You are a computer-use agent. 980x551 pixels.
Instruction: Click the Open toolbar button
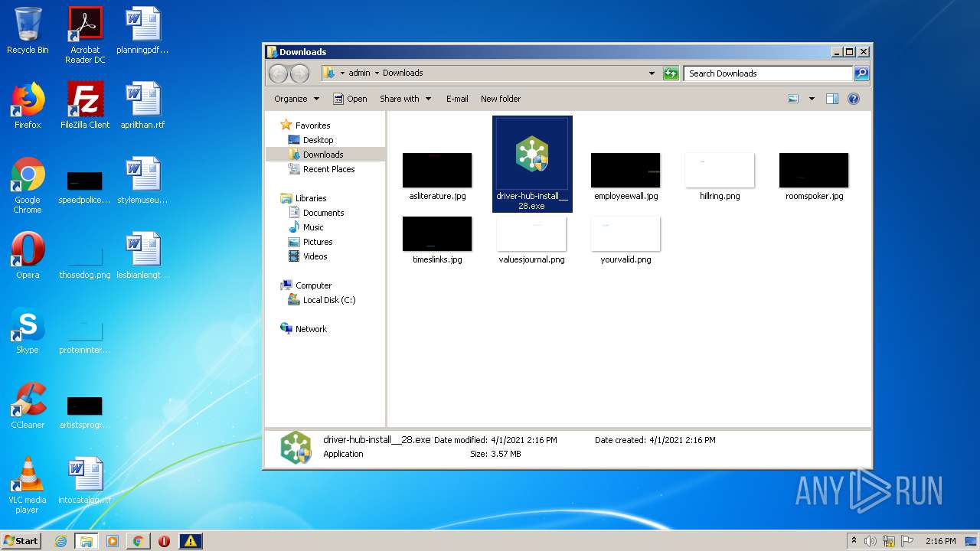[x=350, y=99]
